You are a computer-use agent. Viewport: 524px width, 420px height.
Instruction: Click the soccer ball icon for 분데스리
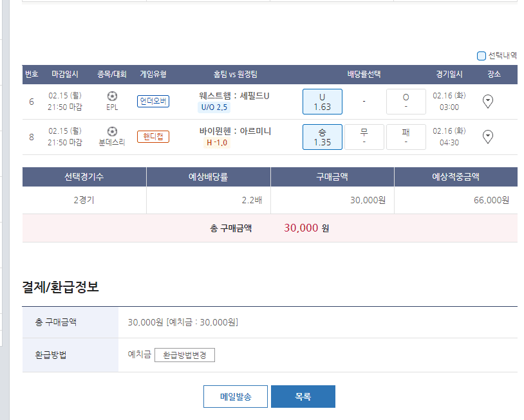(x=112, y=131)
